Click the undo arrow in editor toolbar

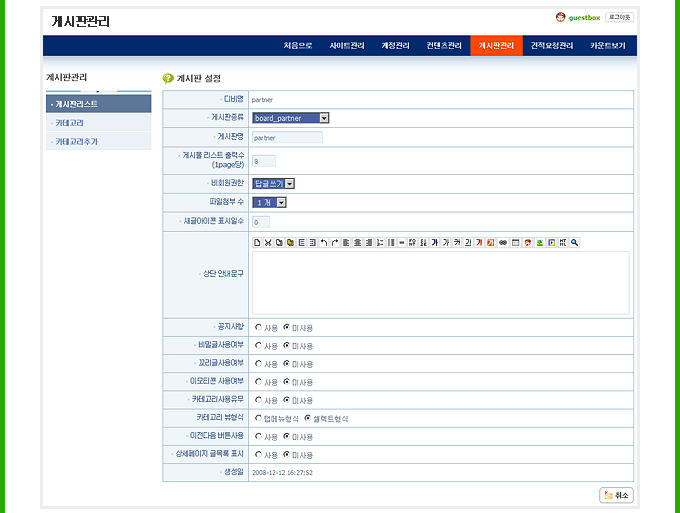[x=323, y=242]
